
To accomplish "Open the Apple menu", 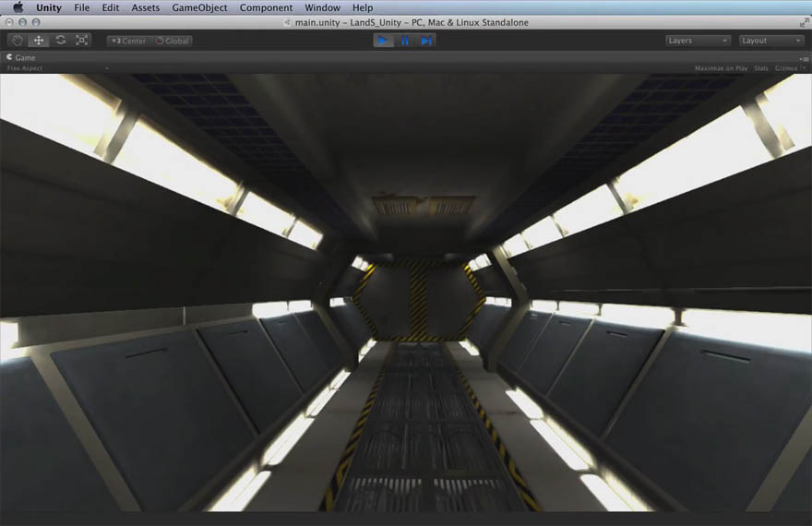I will click(18, 7).
